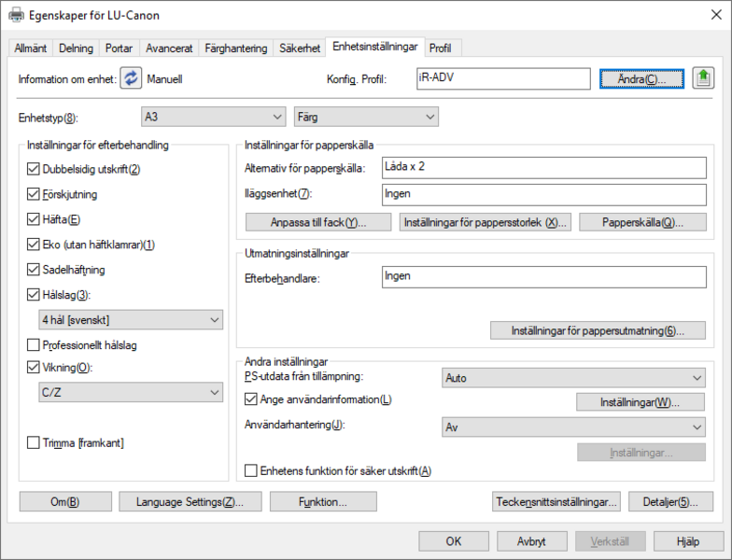Click Inställningar för pappersutmatning button

(598, 330)
